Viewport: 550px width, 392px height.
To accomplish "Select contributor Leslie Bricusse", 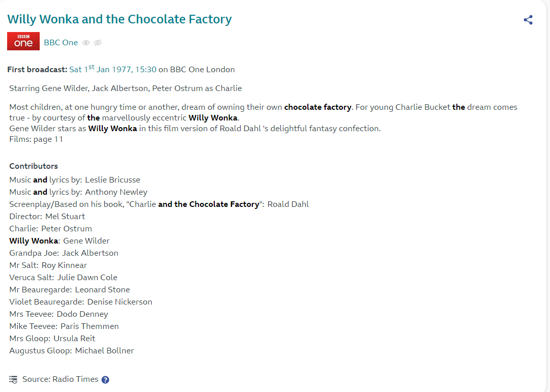I will 112,180.
